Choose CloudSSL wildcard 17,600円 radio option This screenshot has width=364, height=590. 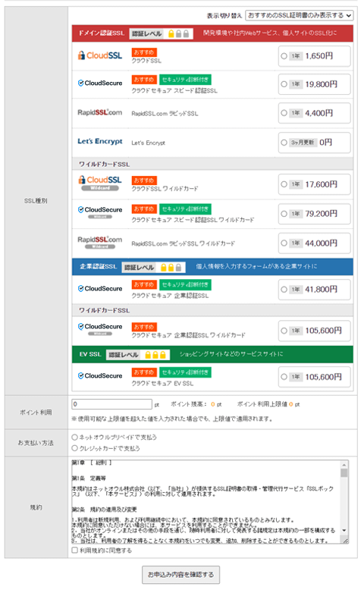point(284,184)
